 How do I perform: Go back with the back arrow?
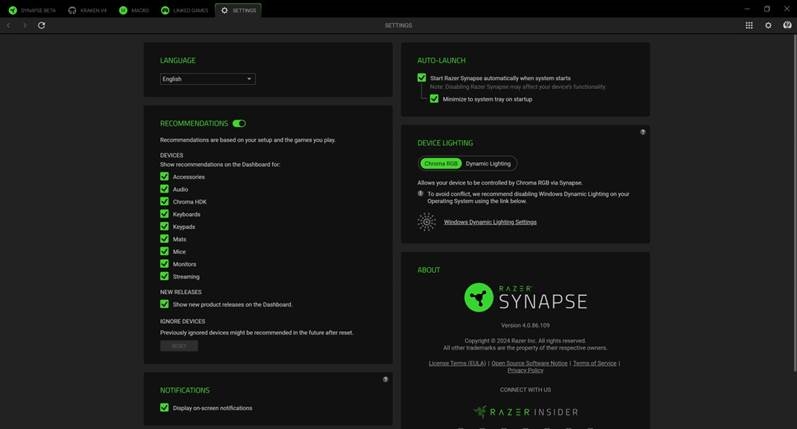9,25
